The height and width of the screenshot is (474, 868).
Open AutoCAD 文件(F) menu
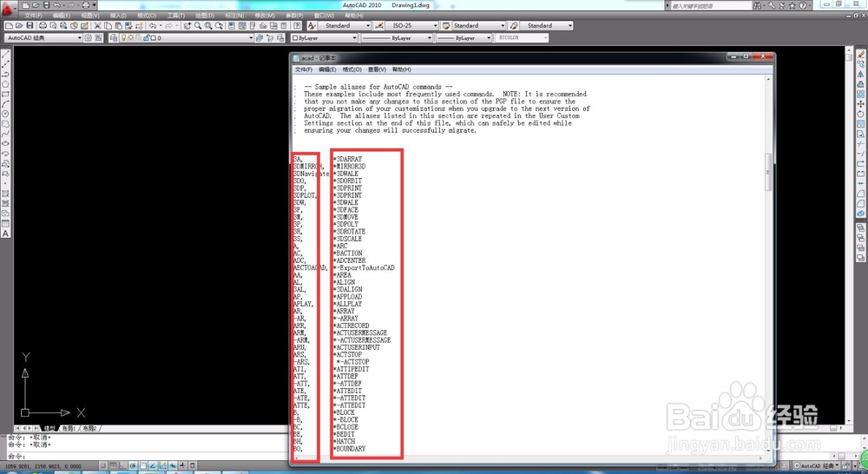tap(33, 16)
